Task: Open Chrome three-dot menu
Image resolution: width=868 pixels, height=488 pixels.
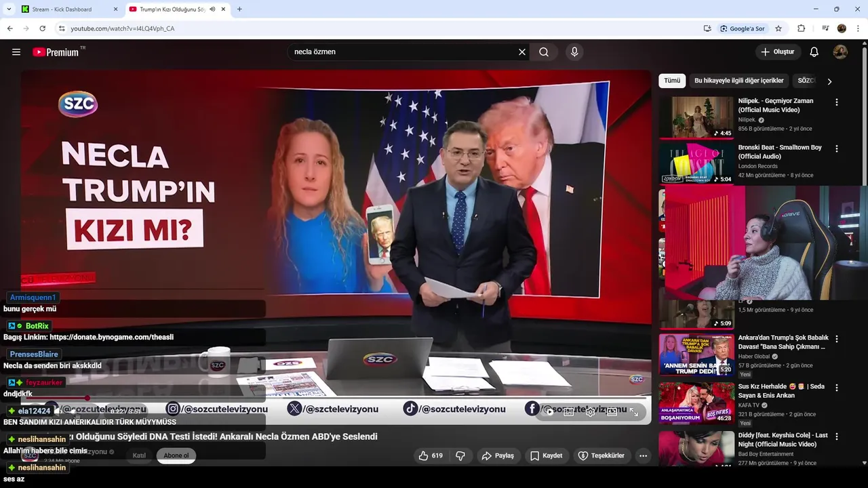Action: tap(859, 28)
